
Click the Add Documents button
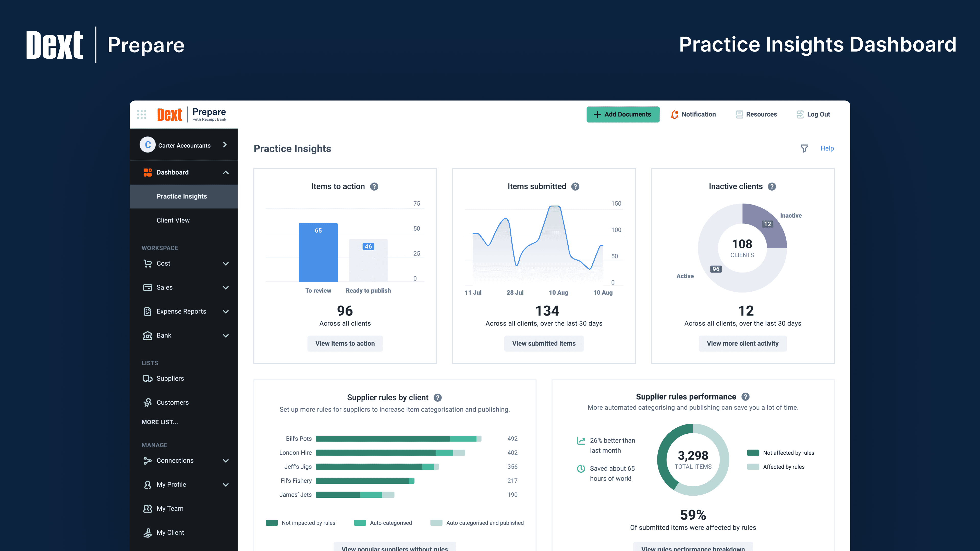(623, 115)
